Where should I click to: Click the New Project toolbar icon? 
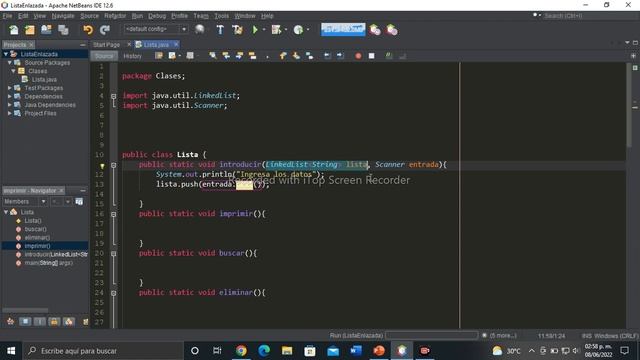pyautogui.click(x=30, y=30)
